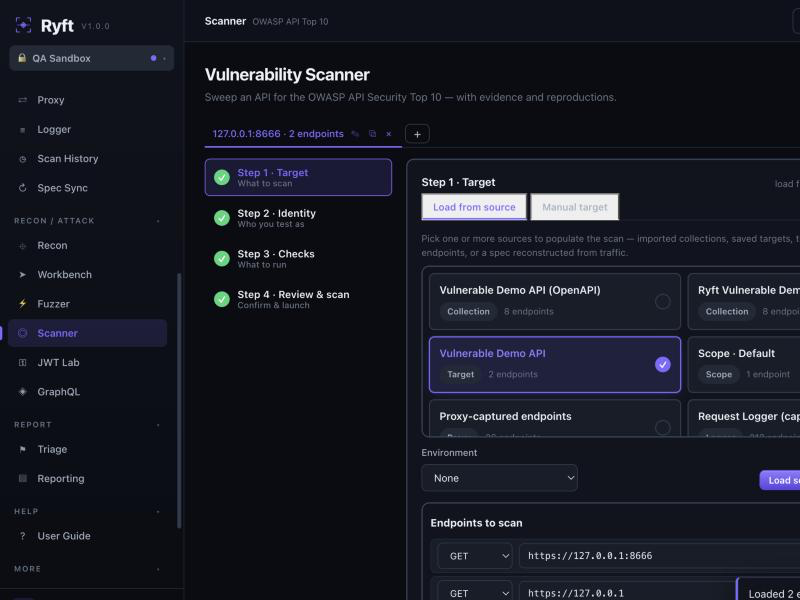Open User Guide from the sidebar
This screenshot has width=800, height=600.
(x=87, y=536)
